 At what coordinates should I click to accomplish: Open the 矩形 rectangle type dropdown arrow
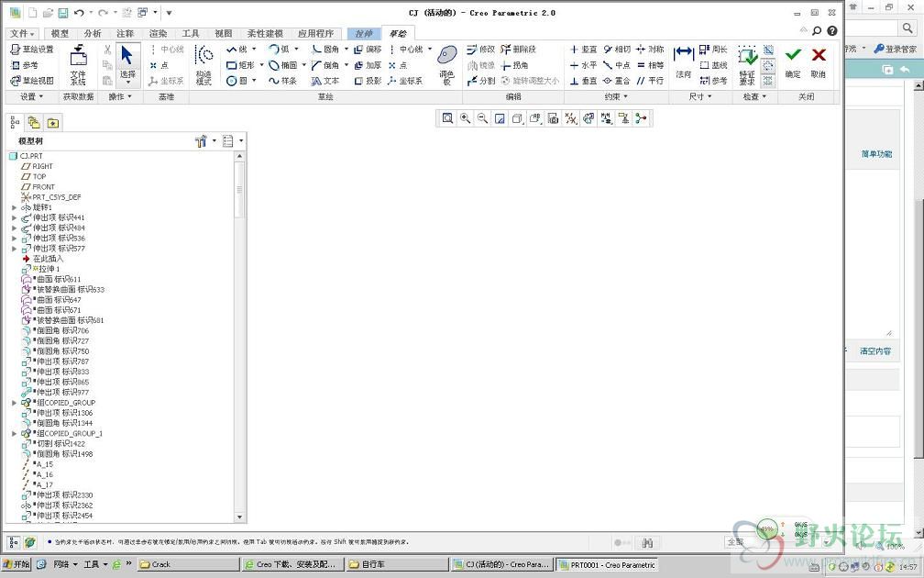pos(261,65)
